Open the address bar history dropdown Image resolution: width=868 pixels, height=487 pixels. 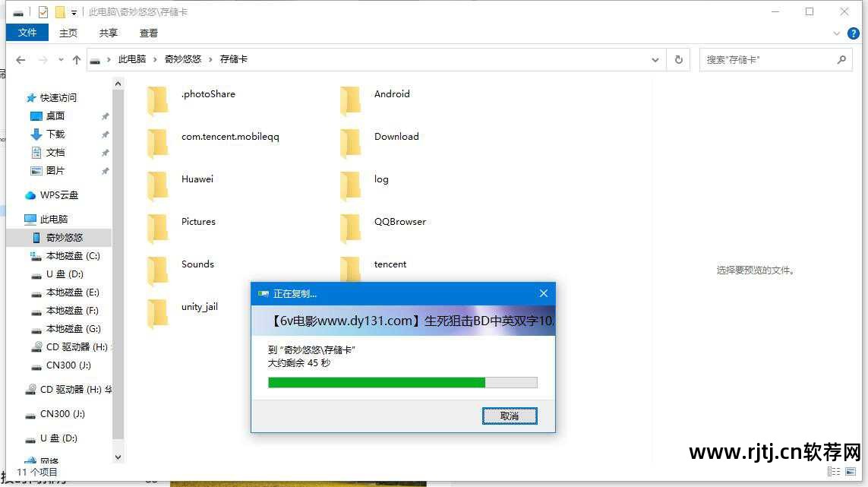[655, 60]
